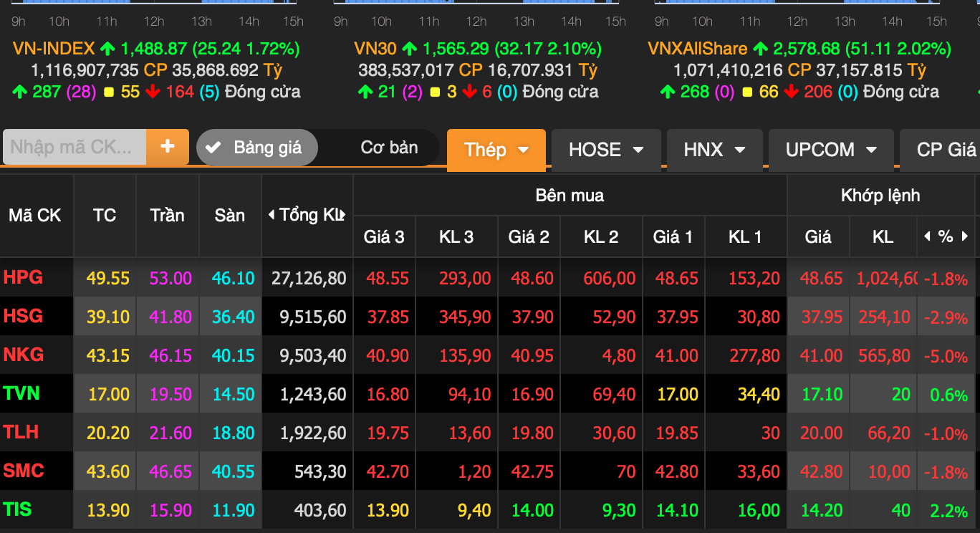Click VN-INDEX green up arrow icon
Viewport: 980px width, 533px height.
click(107, 49)
